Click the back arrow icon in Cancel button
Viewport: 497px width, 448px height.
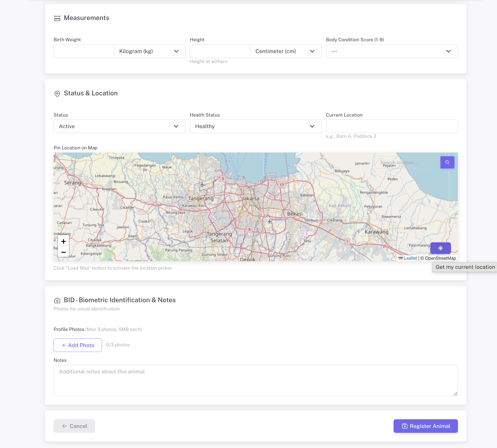point(64,426)
